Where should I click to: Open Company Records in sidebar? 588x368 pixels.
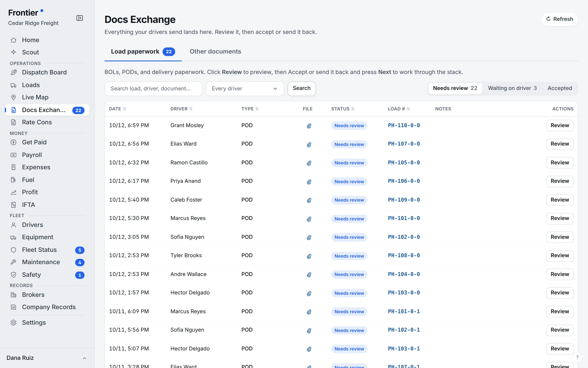tap(47, 307)
